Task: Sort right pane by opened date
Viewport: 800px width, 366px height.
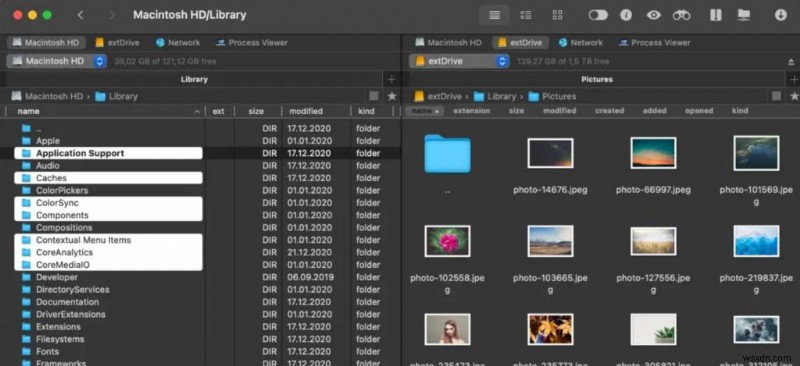Action: [698, 110]
